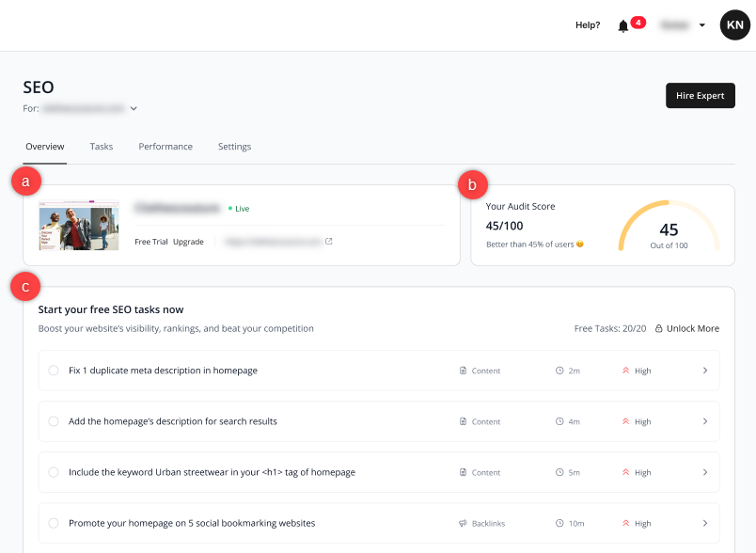Check off Include the keyword Urban streetwear task
The height and width of the screenshot is (553, 756).
[x=54, y=472]
